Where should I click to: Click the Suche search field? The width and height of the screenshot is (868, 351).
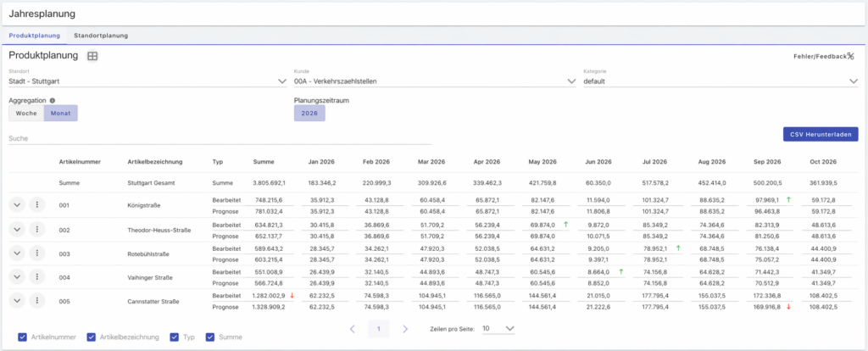click(148, 137)
